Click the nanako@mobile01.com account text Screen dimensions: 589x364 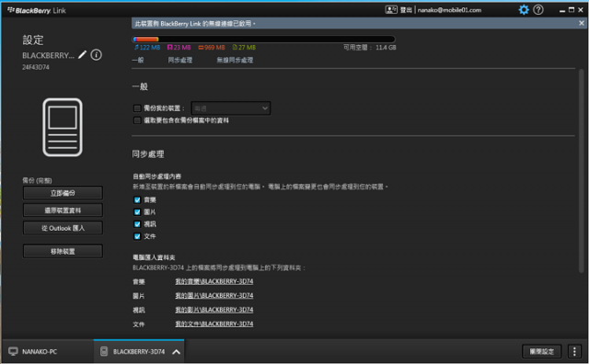click(449, 10)
